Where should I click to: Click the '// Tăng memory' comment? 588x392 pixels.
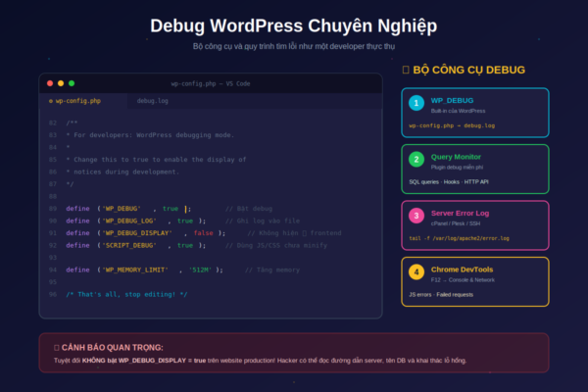272,269
